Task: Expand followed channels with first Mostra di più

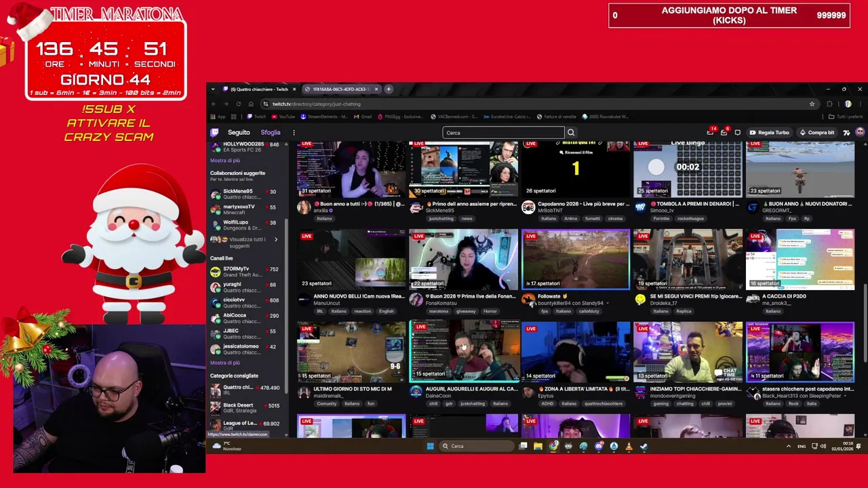Action: pyautogui.click(x=224, y=161)
